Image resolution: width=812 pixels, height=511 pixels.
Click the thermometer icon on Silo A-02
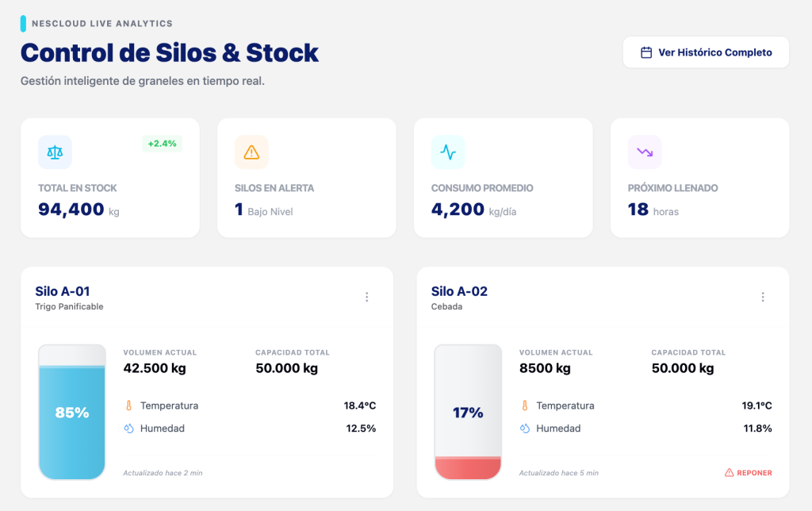[x=523, y=405]
